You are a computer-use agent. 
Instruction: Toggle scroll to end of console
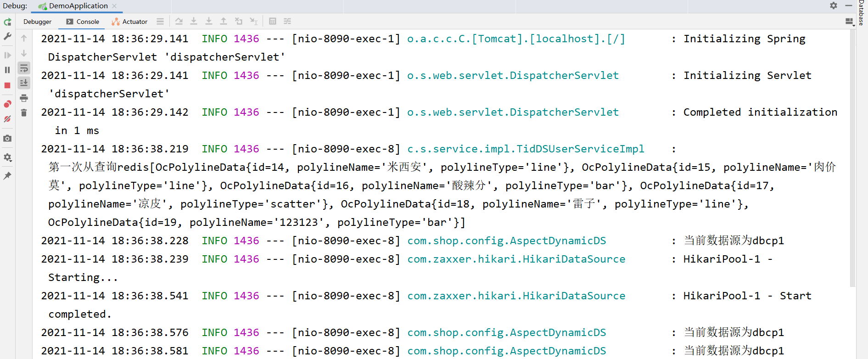(24, 83)
